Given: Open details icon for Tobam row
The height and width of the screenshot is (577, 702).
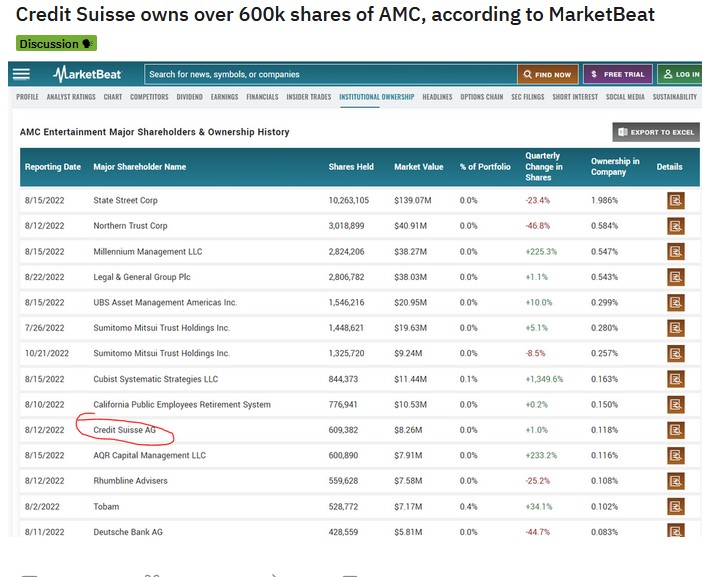Looking at the screenshot, I should coord(676,506).
